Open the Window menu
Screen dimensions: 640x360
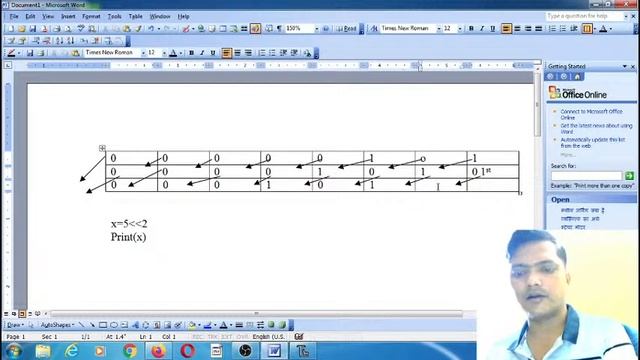click(x=160, y=16)
